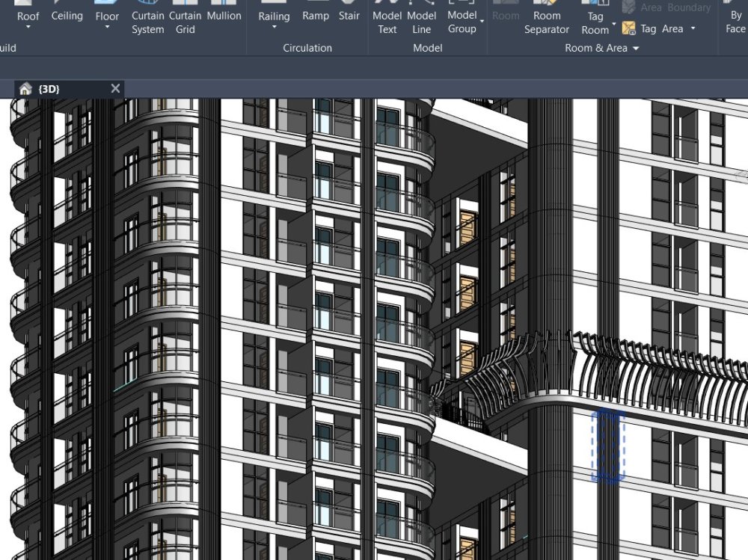The width and height of the screenshot is (748, 560).
Task: Open the Railing drop-down menu
Action: [x=274, y=28]
